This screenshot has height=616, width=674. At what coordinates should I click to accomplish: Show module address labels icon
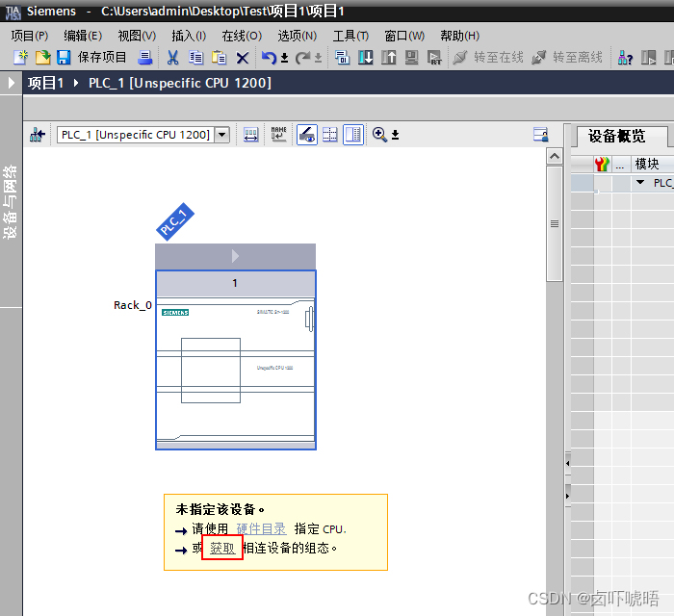tap(250, 135)
